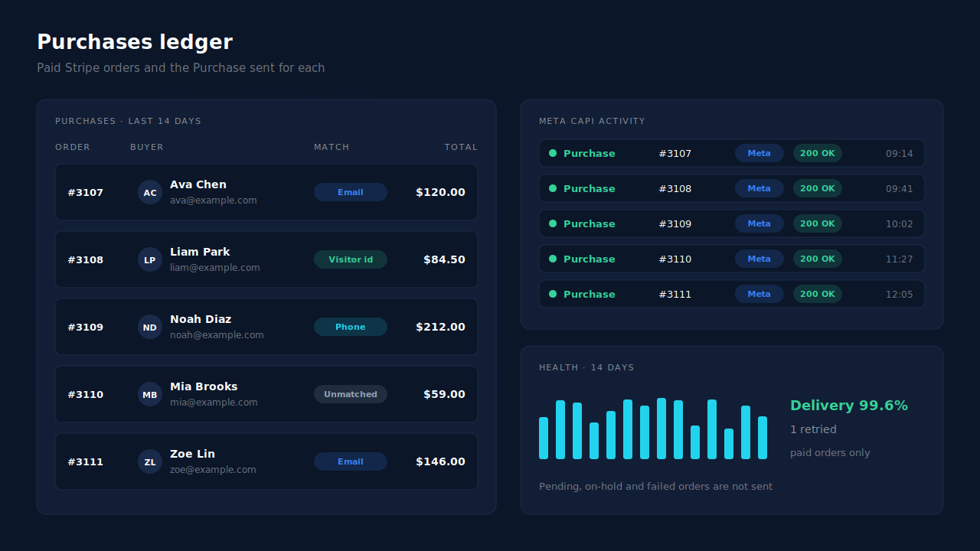Image resolution: width=980 pixels, height=551 pixels.
Task: Select buyer name Zoe Lin
Action: [x=192, y=454]
